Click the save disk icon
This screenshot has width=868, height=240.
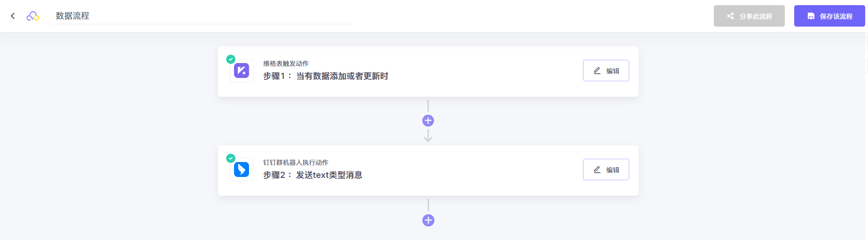(811, 16)
